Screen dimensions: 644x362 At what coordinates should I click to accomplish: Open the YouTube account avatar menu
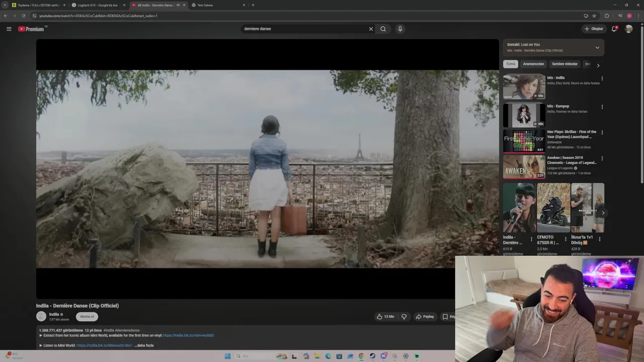tap(628, 29)
